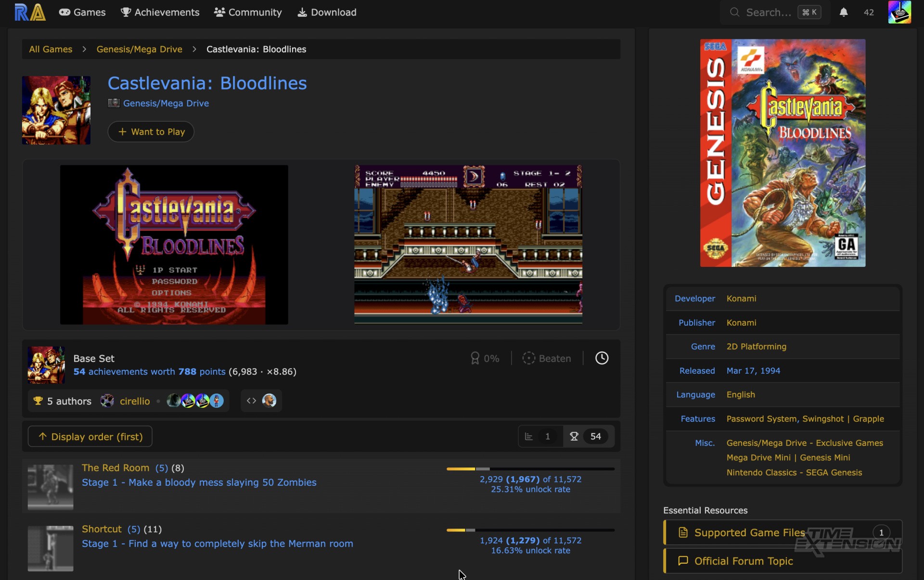Click the Beaten progress indicator
924x580 pixels.
547,358
